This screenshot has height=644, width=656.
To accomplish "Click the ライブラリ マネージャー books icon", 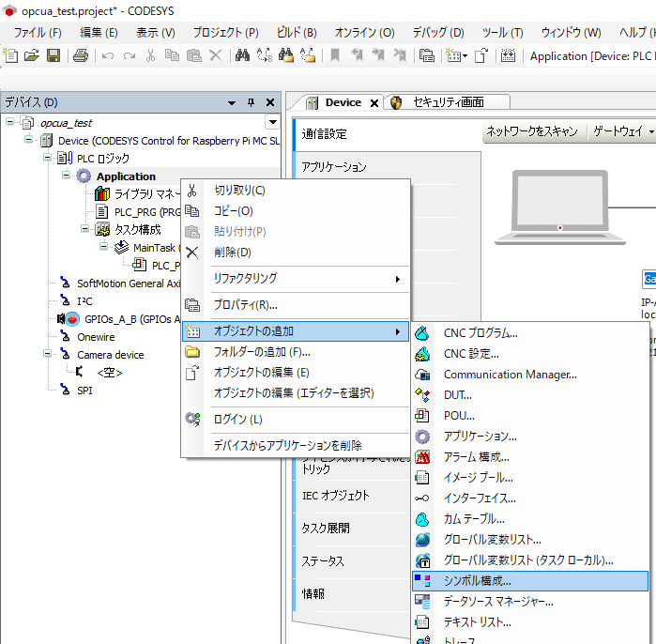I will [102, 193].
